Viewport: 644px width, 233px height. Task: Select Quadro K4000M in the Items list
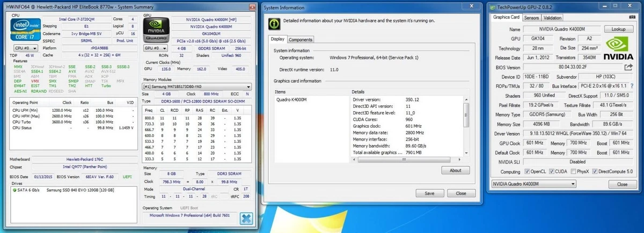292,99
